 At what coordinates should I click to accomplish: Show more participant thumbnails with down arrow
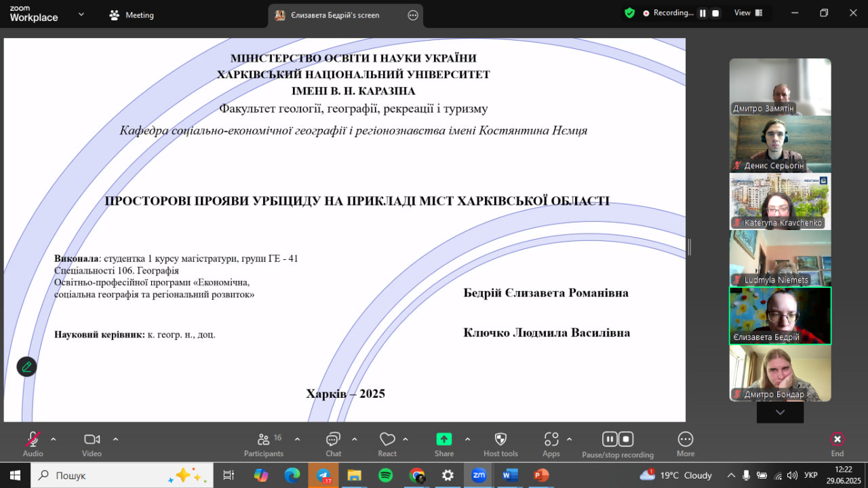click(x=780, y=412)
